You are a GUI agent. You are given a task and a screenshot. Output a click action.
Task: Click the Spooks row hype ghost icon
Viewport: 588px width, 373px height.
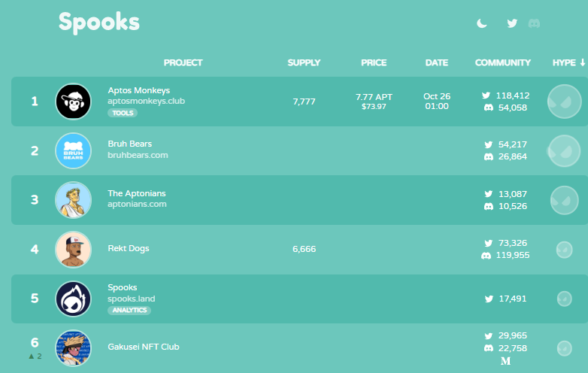[x=565, y=299]
